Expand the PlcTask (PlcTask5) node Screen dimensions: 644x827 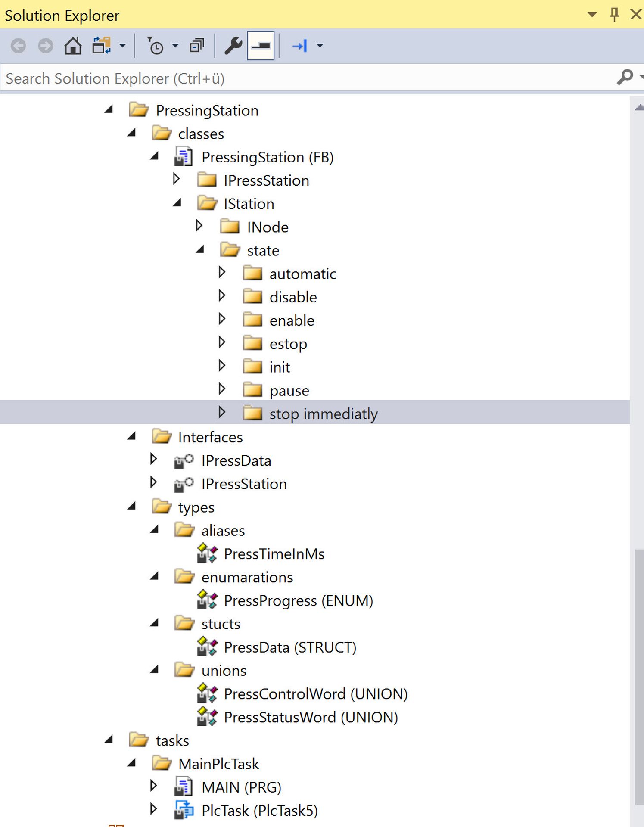153,809
